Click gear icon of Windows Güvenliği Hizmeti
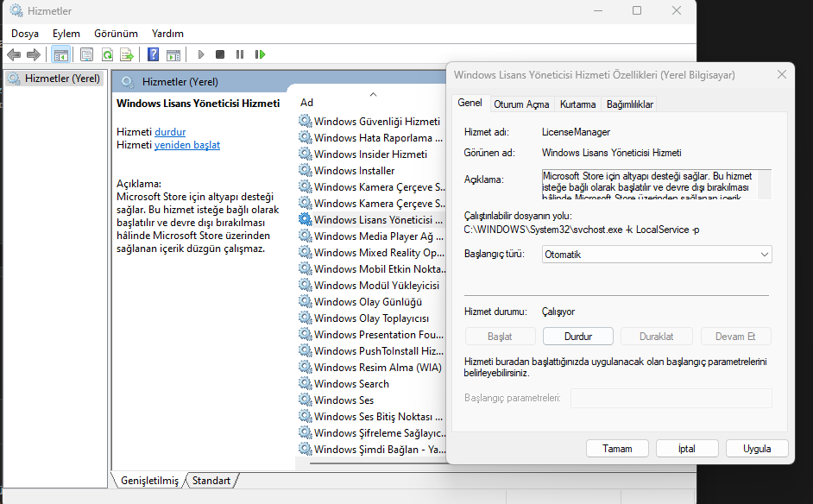 tap(306, 122)
